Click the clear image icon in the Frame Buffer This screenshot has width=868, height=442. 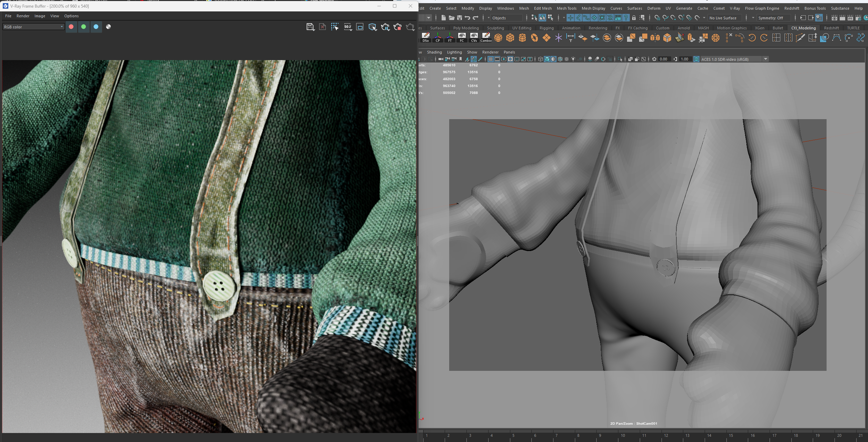click(x=323, y=27)
